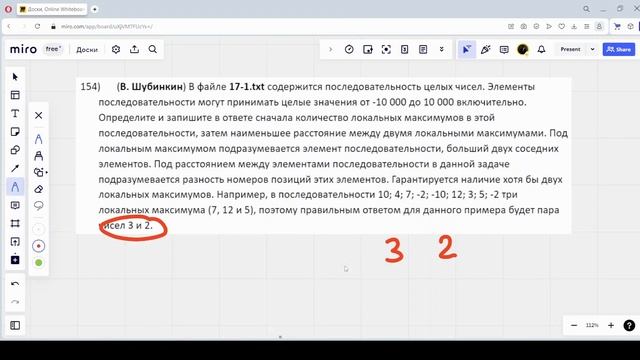Image resolution: width=640 pixels, height=360 pixels.
Task: Open the estimation card app icon
Action: point(404,49)
